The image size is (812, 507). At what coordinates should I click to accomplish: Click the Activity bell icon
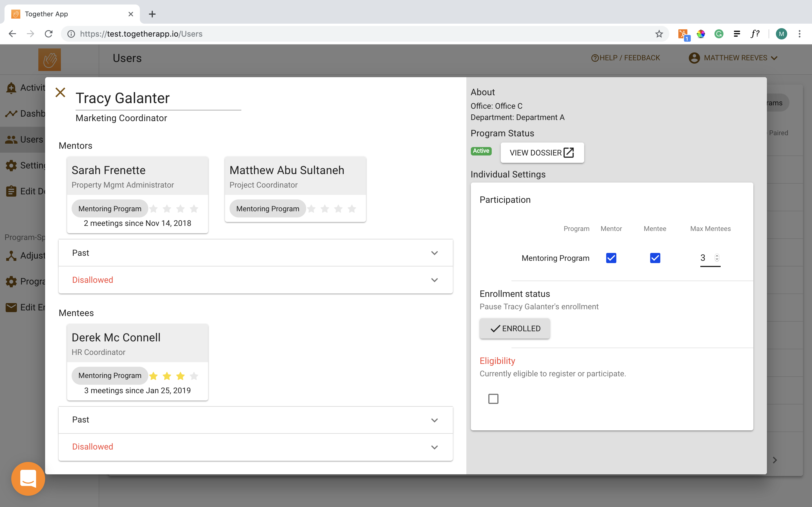11,88
